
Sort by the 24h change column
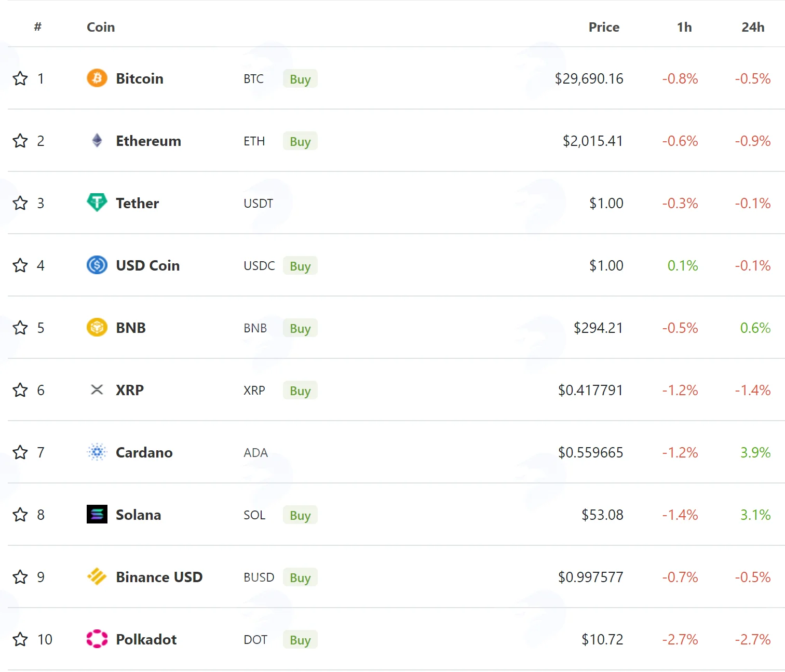click(x=753, y=27)
